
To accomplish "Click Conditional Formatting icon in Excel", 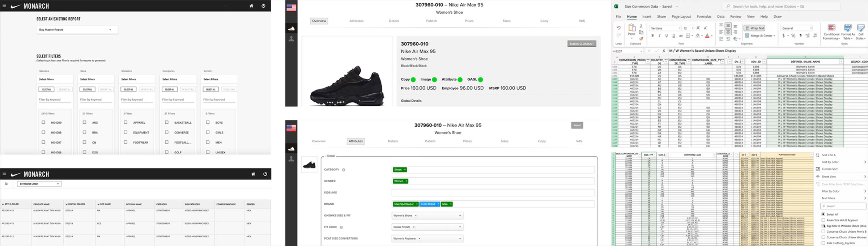I will [x=831, y=27].
